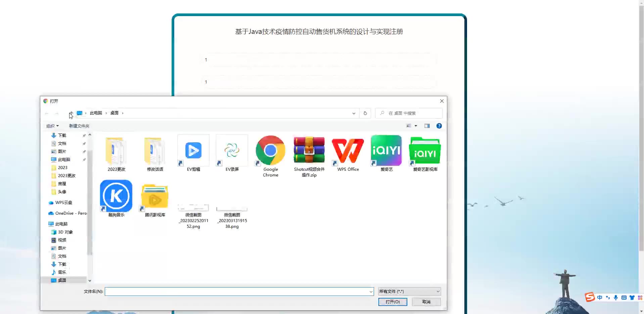Screen dimensions: 644x314
Task: Close the 打开 dialog
Action: [x=442, y=101]
